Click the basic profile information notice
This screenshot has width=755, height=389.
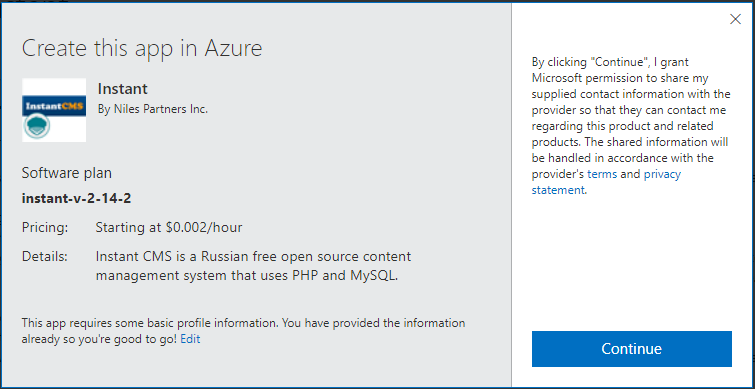(x=243, y=331)
